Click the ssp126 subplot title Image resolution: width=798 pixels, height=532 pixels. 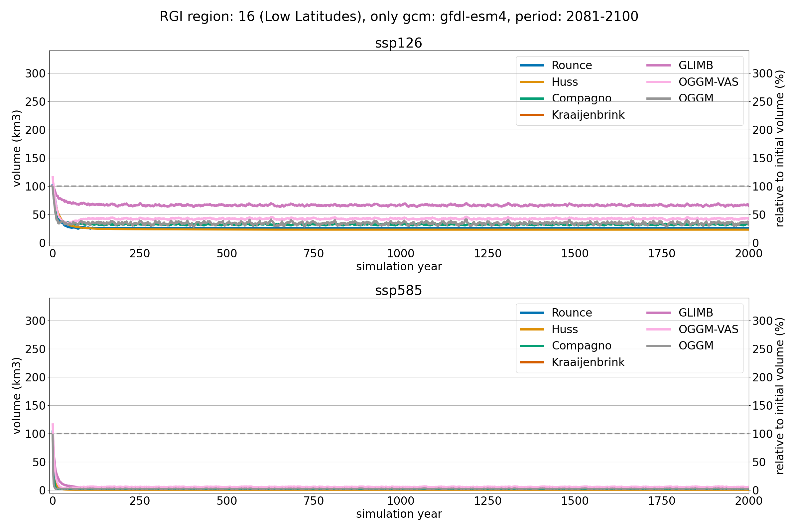point(398,44)
